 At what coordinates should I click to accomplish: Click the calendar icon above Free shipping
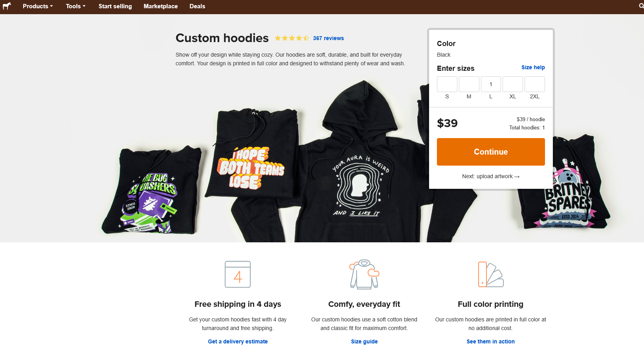coord(237,274)
